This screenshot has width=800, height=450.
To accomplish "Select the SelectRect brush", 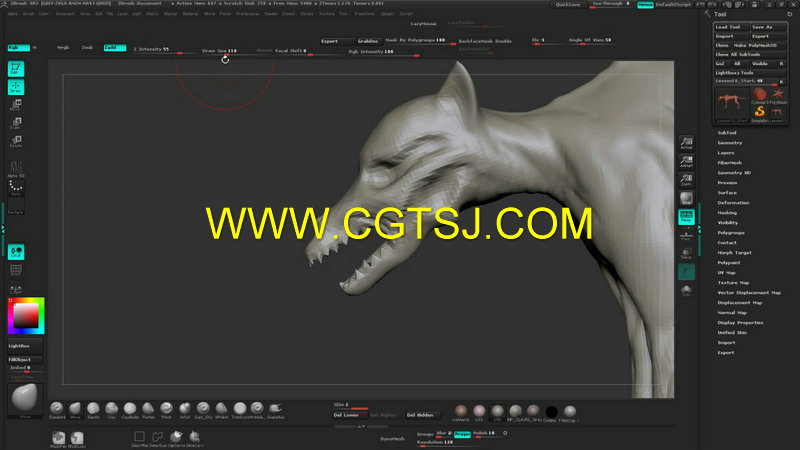I will pos(139,438).
